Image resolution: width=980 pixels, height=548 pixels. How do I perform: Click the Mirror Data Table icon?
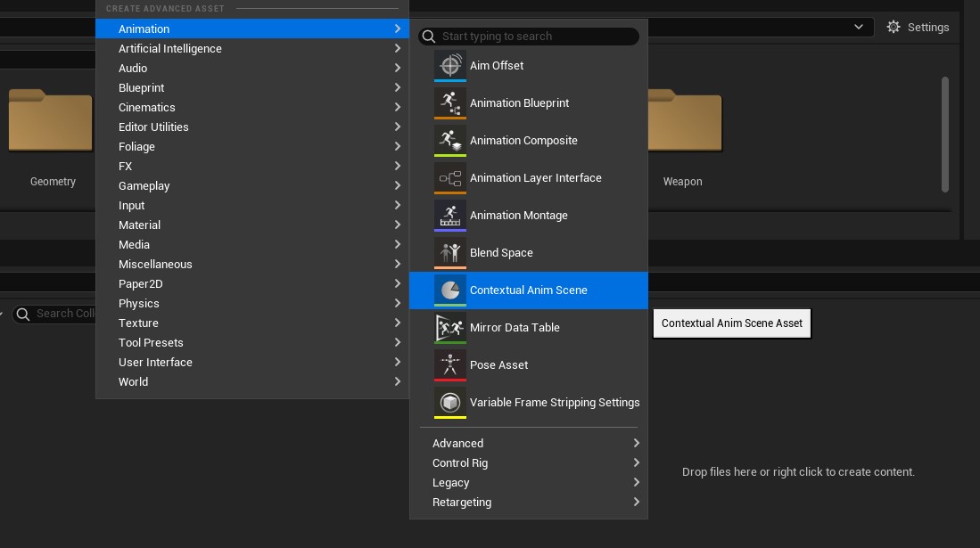[450, 327]
